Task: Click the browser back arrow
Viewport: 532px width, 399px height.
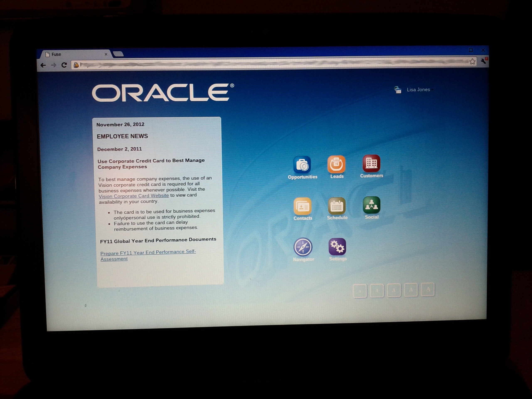Action: [x=43, y=65]
